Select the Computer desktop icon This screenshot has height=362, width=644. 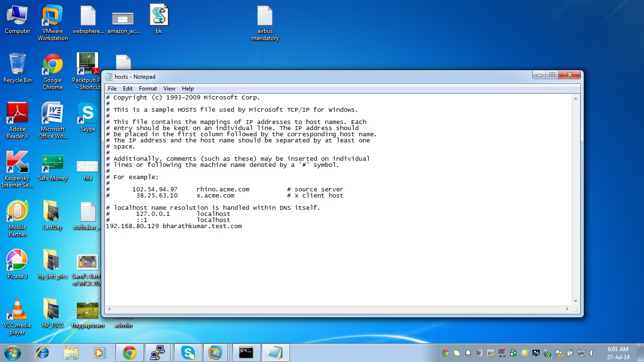(17, 20)
